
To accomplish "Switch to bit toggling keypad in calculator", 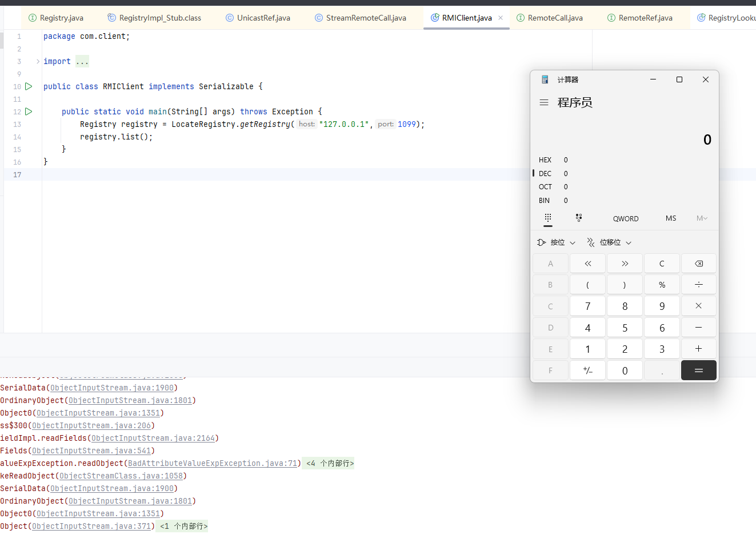I will tap(579, 218).
